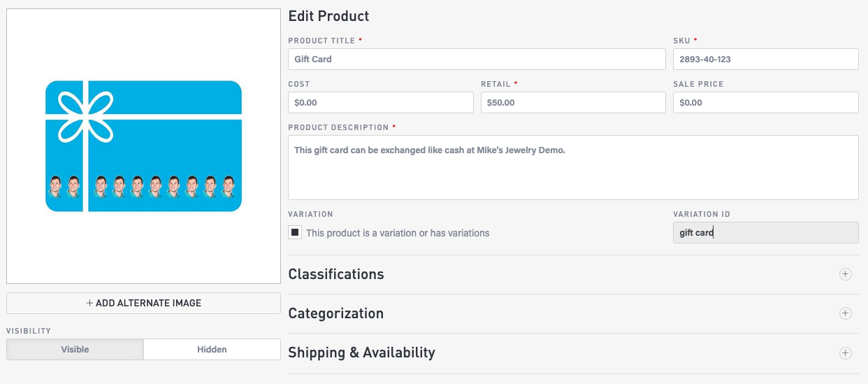The width and height of the screenshot is (868, 384).
Task: Edit the Sale Price field
Action: pos(765,103)
